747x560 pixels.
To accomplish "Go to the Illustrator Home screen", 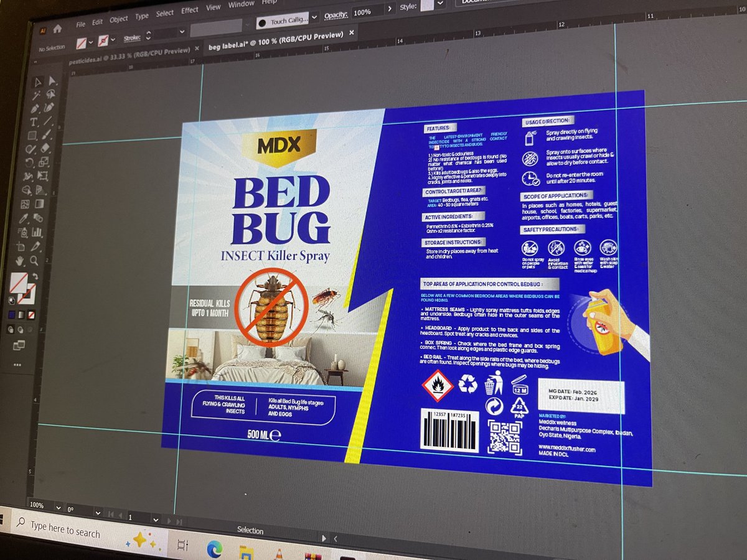I will pyautogui.click(x=57, y=29).
